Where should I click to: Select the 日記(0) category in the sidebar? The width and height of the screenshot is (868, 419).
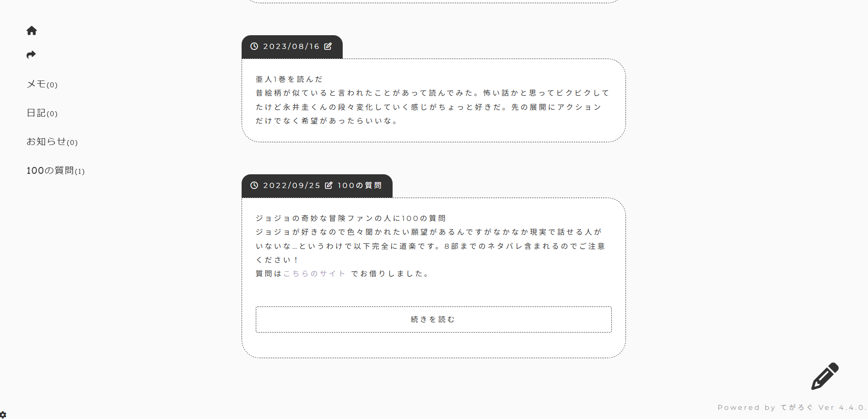(42, 113)
